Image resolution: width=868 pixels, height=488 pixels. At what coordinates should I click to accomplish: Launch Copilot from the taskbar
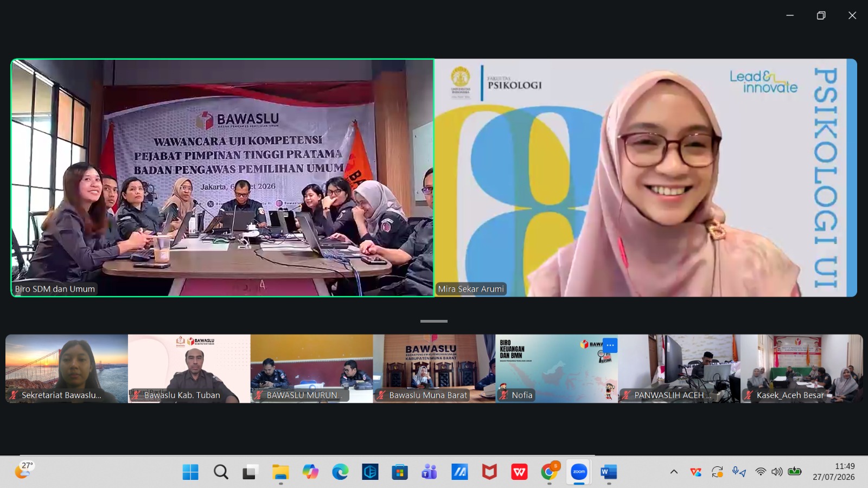(x=310, y=472)
